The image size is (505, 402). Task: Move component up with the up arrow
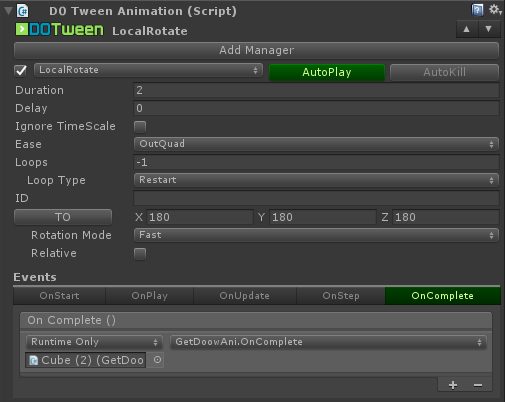tap(467, 29)
